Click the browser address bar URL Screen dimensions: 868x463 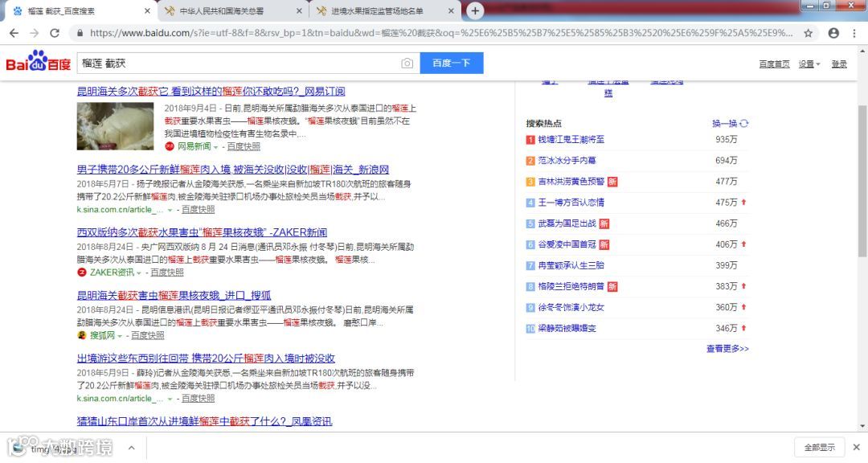click(x=440, y=33)
